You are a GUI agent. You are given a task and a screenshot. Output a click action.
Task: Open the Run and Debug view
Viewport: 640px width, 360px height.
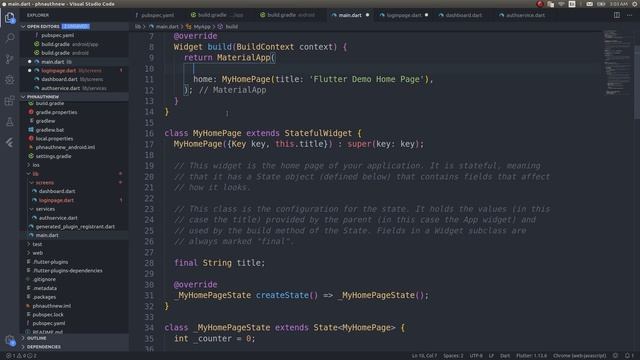pyautogui.click(x=10, y=80)
